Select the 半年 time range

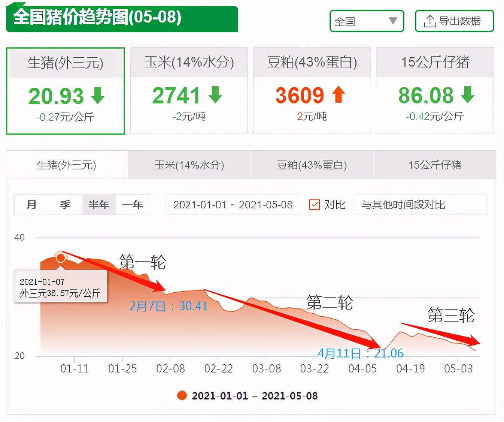coord(99,205)
